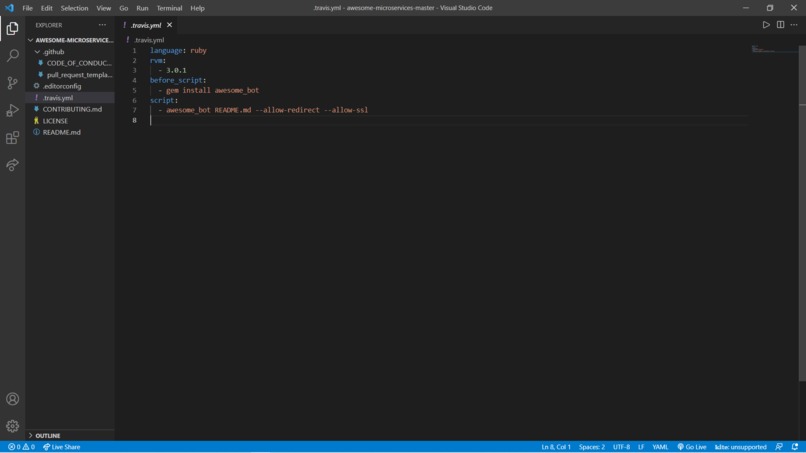Collapse the .github folder
The height and width of the screenshot is (453, 806).
pyautogui.click(x=70, y=51)
